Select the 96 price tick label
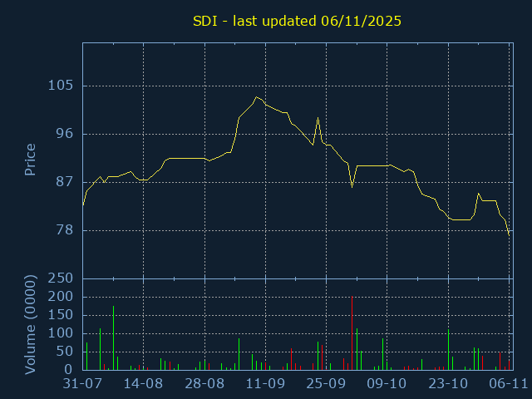The width and height of the screenshot is (532, 399). click(x=64, y=134)
